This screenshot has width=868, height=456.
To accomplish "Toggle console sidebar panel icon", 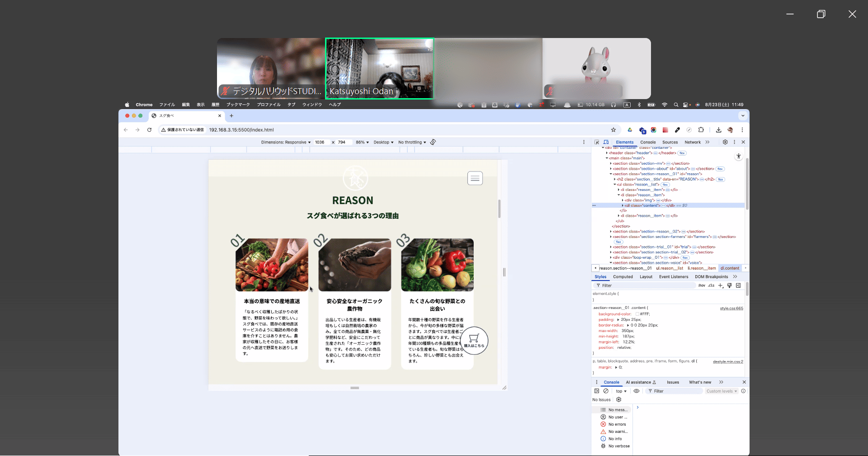I will click(597, 391).
